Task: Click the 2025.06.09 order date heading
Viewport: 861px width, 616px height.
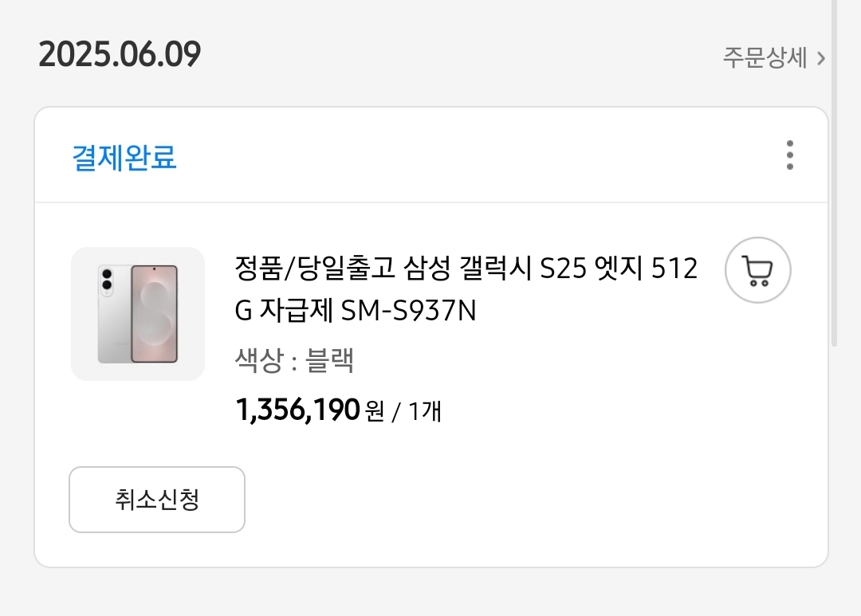Action: [x=120, y=55]
